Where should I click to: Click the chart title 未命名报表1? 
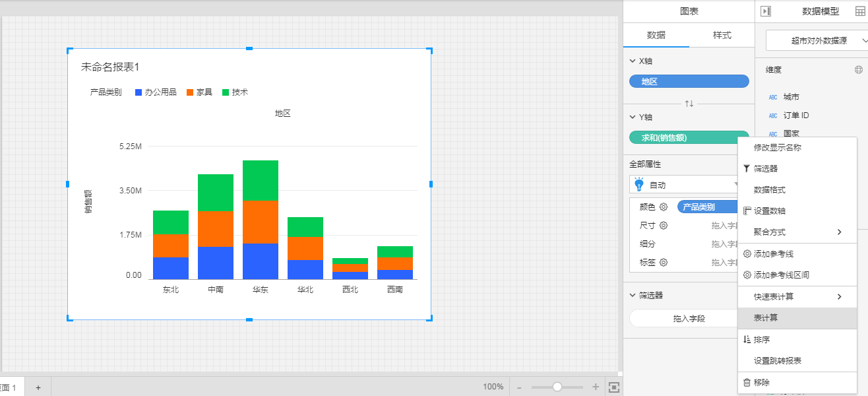point(110,67)
